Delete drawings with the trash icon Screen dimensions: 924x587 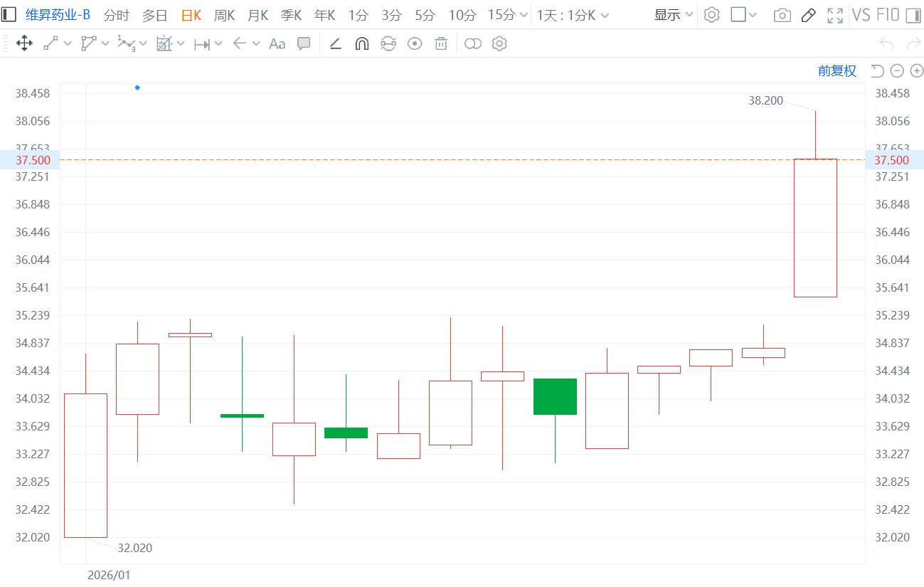point(441,44)
